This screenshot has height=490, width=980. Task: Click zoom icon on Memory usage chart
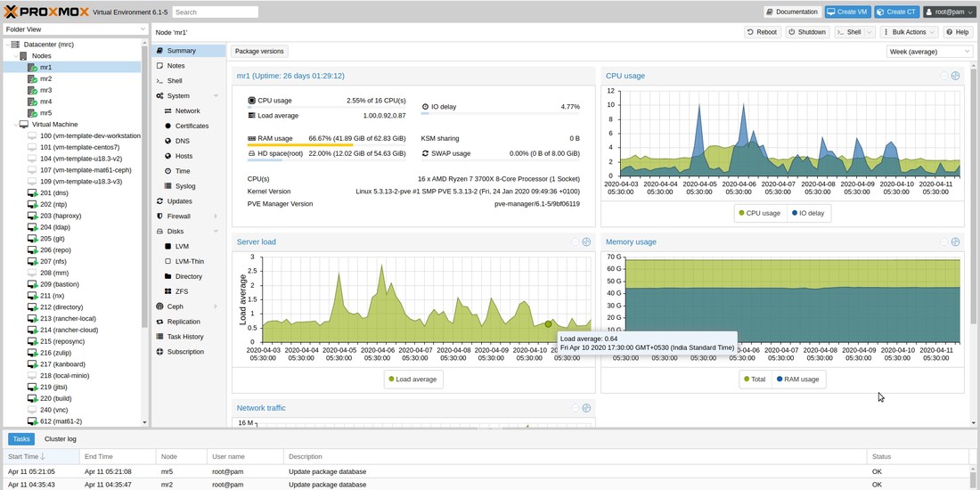point(955,241)
